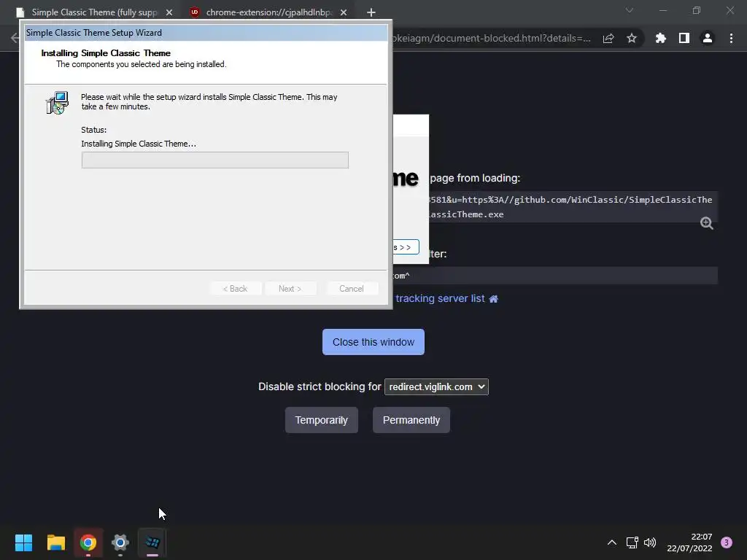The image size is (747, 560).
Task: Open clock showing 22:07 22/07/2022
Action: click(689, 542)
